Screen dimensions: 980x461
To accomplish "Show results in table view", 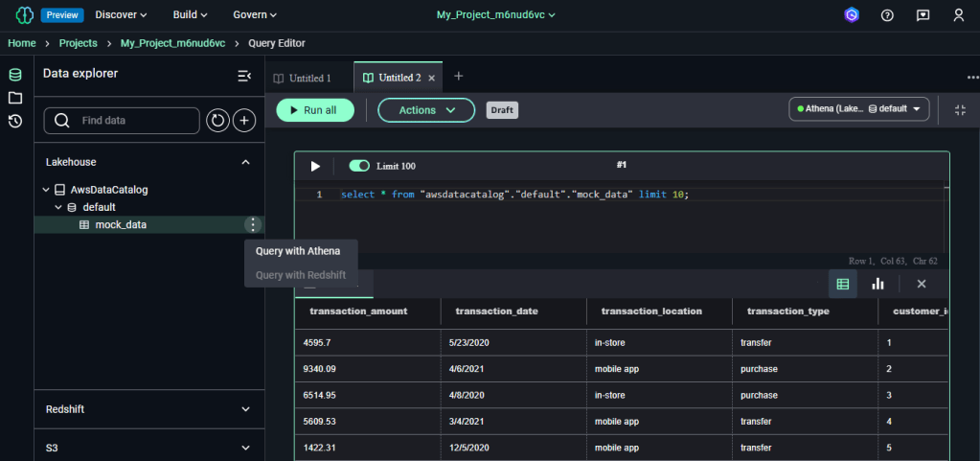I will pos(843,284).
